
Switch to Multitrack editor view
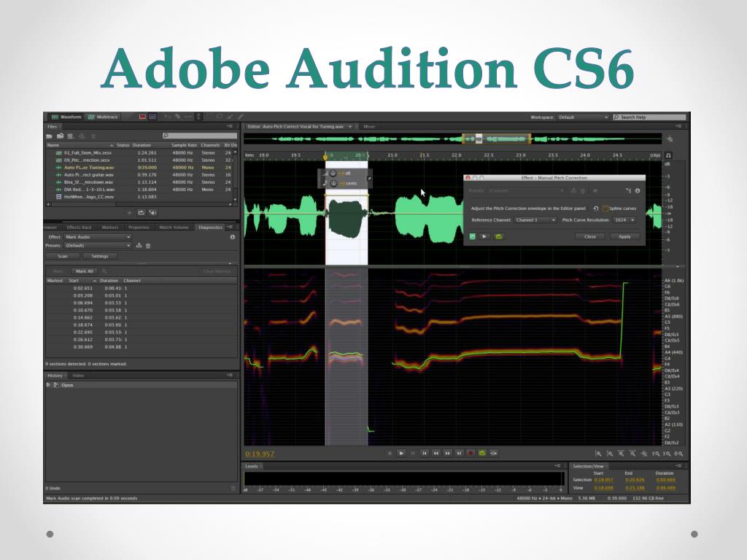tap(103, 117)
